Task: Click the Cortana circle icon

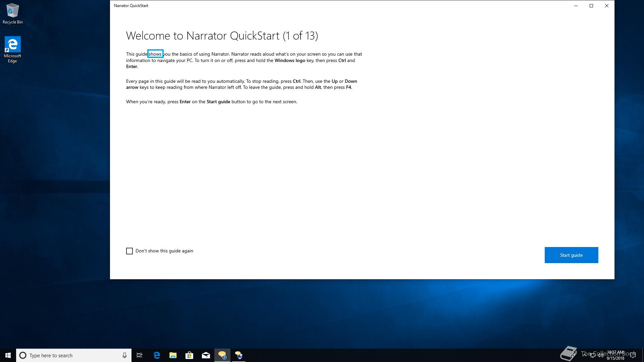Action: 23,355
